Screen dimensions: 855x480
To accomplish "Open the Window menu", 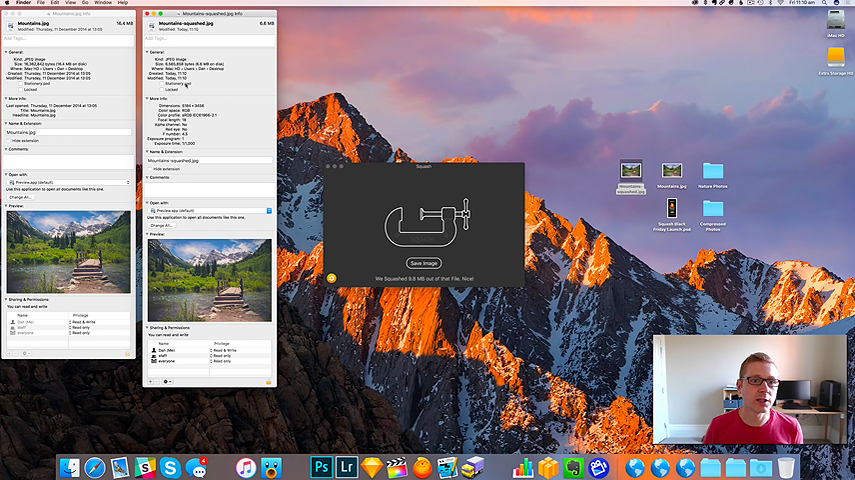I will pos(103,3).
